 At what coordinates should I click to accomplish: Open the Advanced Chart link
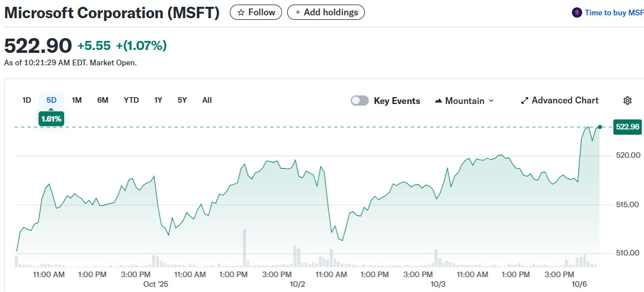[565, 101]
